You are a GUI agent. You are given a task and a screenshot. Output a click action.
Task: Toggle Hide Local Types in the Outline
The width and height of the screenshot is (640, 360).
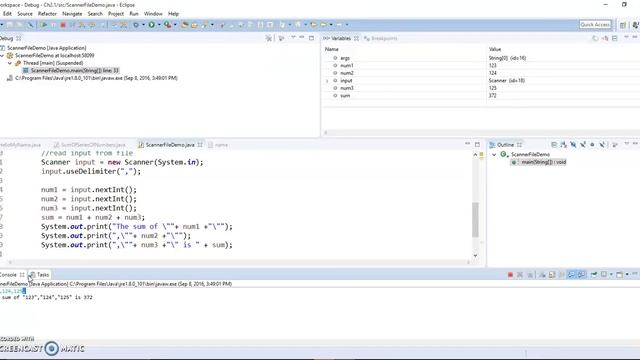(602, 144)
